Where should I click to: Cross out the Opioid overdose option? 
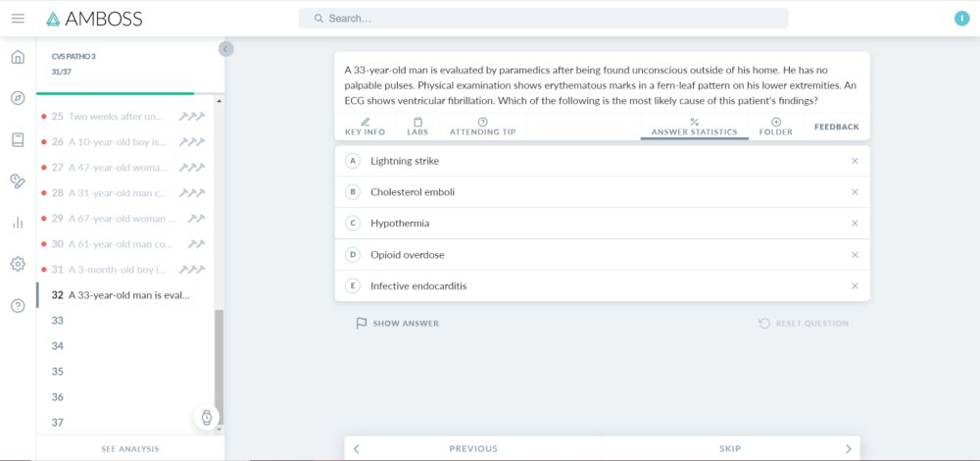[x=855, y=255]
